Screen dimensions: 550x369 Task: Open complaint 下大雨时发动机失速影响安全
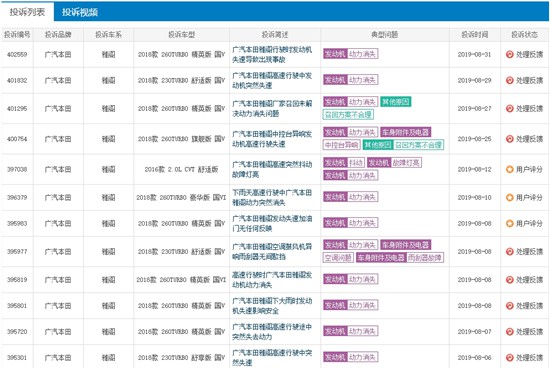click(272, 306)
